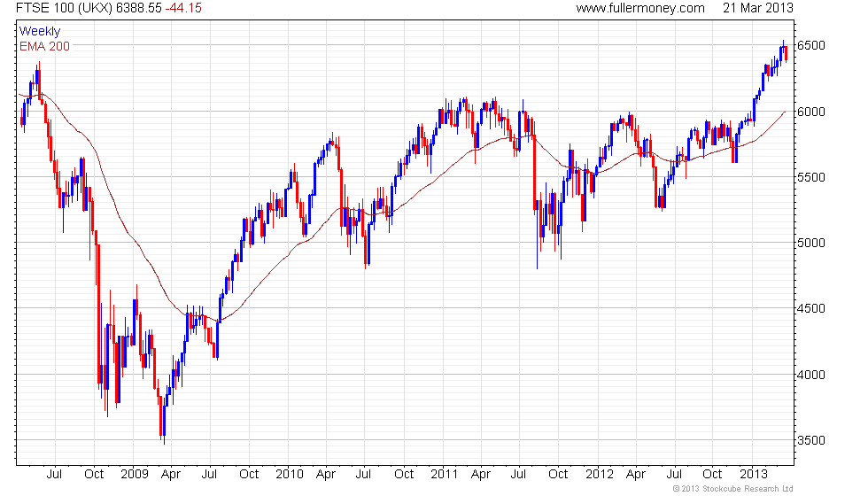Select the index value 6388.55
This screenshot has width=868, height=496.
click(x=138, y=8)
